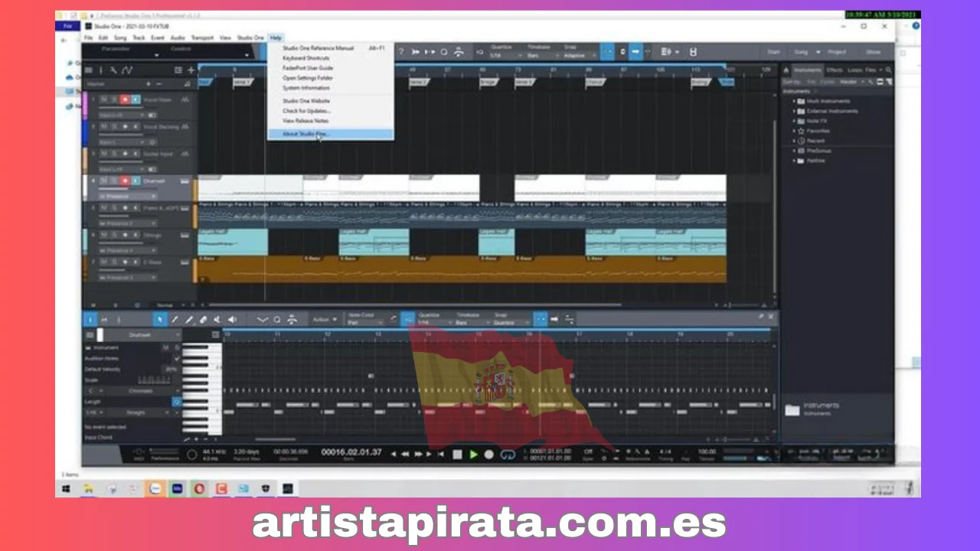
Task: Click Check for Updates in Help menu
Action: [330, 111]
